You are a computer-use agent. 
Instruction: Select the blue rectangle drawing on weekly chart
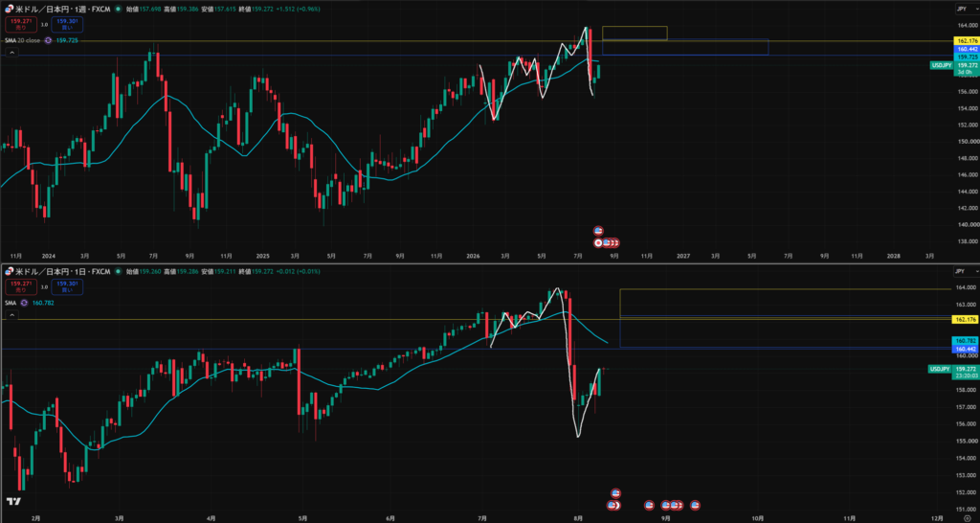(x=685, y=47)
